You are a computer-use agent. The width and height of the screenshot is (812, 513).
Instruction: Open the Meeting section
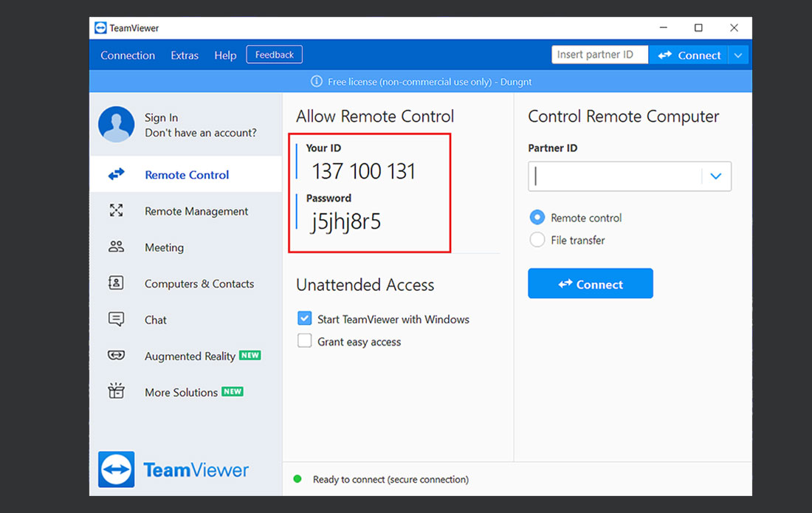tap(186, 247)
